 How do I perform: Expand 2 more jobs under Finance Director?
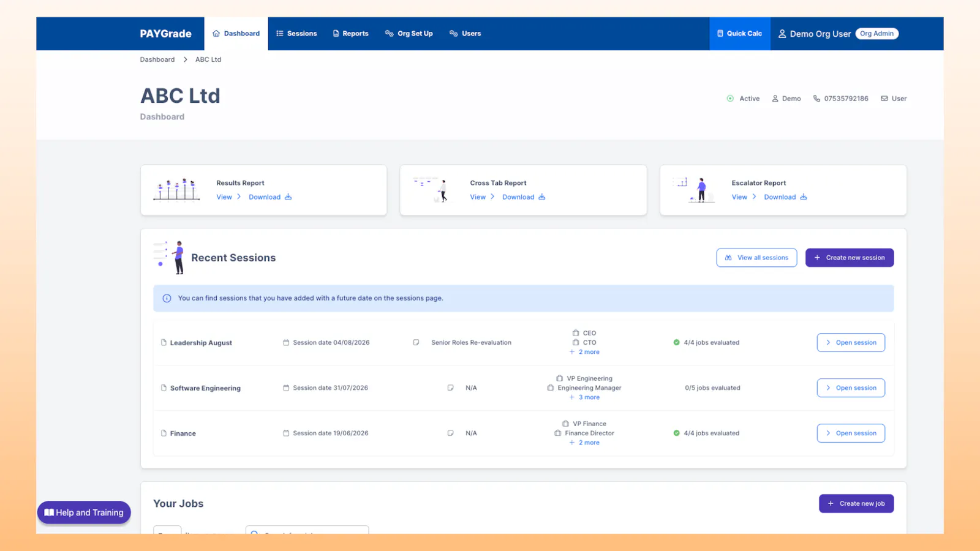584,443
